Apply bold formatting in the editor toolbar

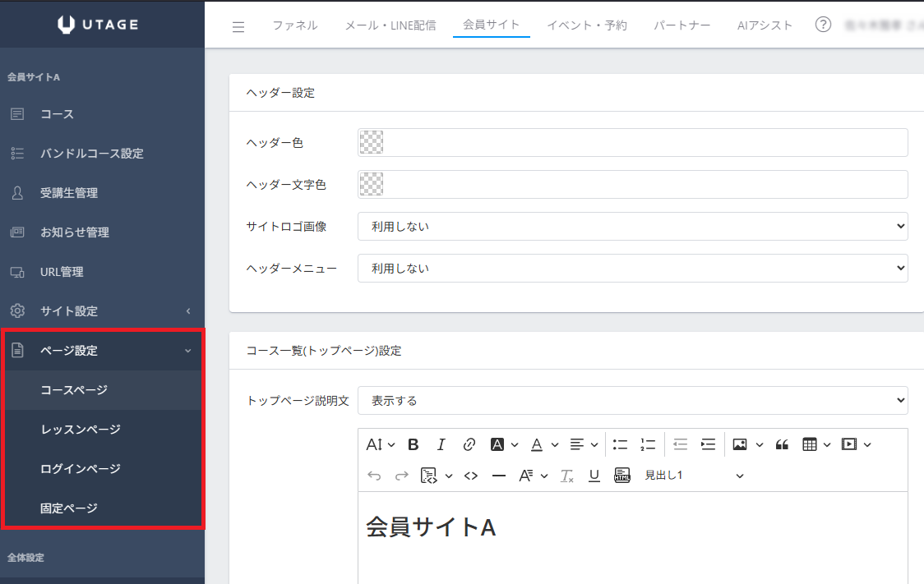pos(413,444)
